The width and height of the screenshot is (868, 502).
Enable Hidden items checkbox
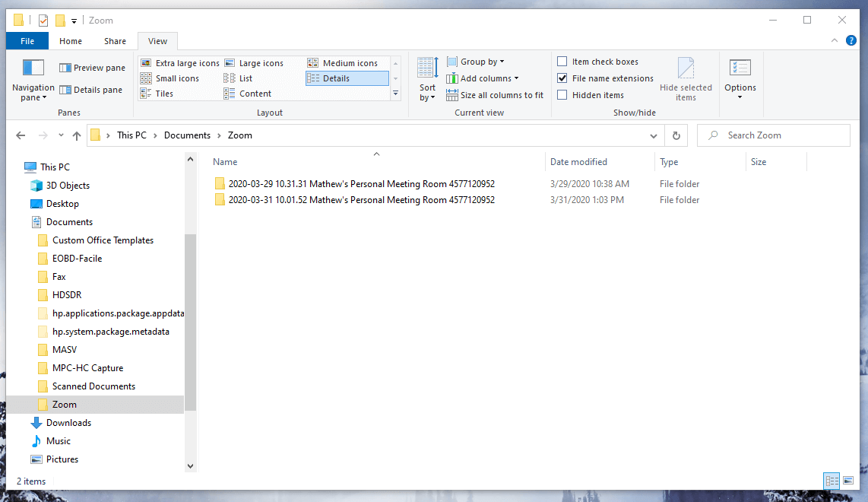click(x=562, y=95)
